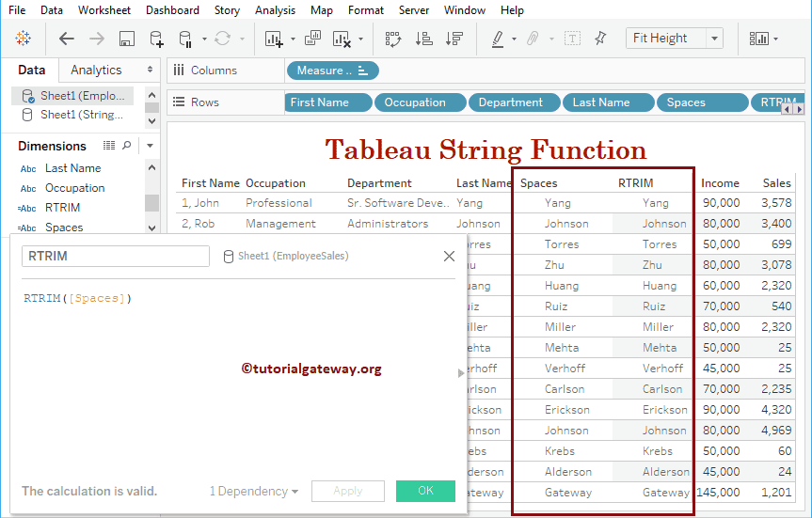Click the Show Mark Labels T icon
This screenshot has height=518, width=812.
pyautogui.click(x=572, y=39)
